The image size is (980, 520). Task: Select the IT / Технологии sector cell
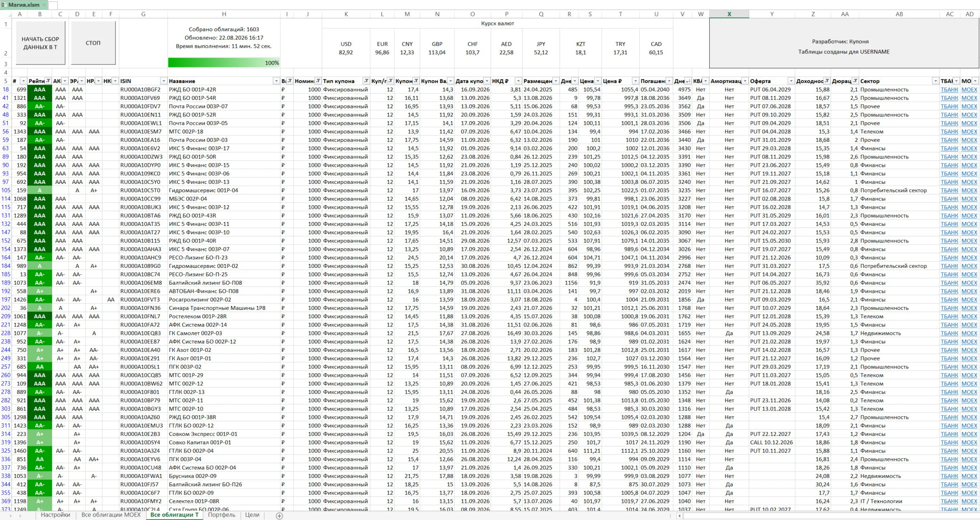click(x=899, y=502)
